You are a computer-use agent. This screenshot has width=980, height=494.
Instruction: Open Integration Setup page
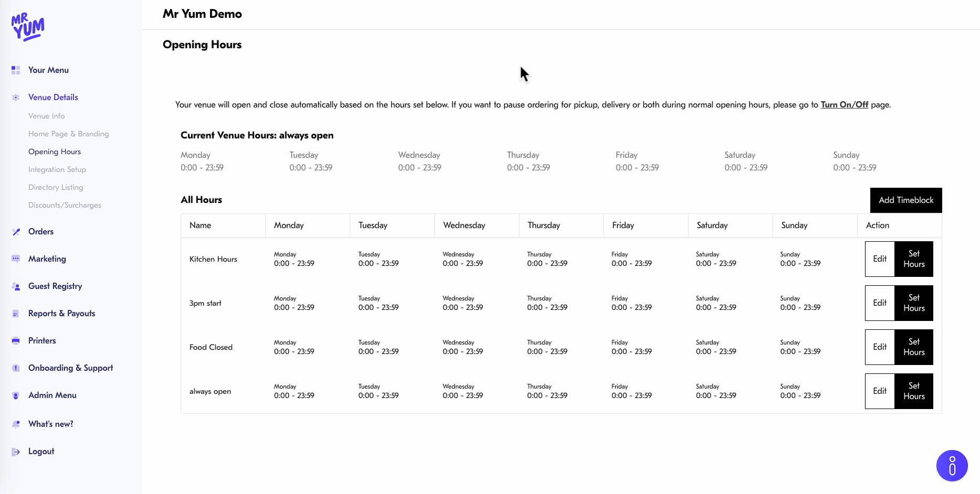point(57,169)
